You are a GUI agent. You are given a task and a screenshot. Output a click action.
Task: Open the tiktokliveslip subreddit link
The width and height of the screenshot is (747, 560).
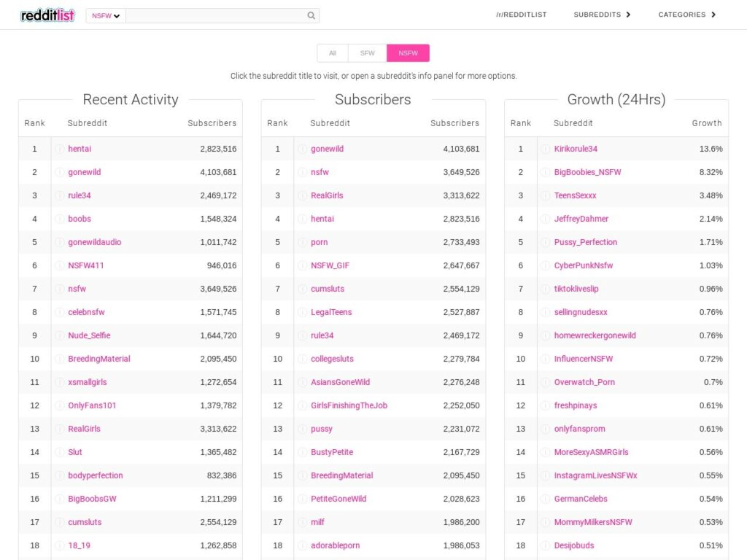576,289
